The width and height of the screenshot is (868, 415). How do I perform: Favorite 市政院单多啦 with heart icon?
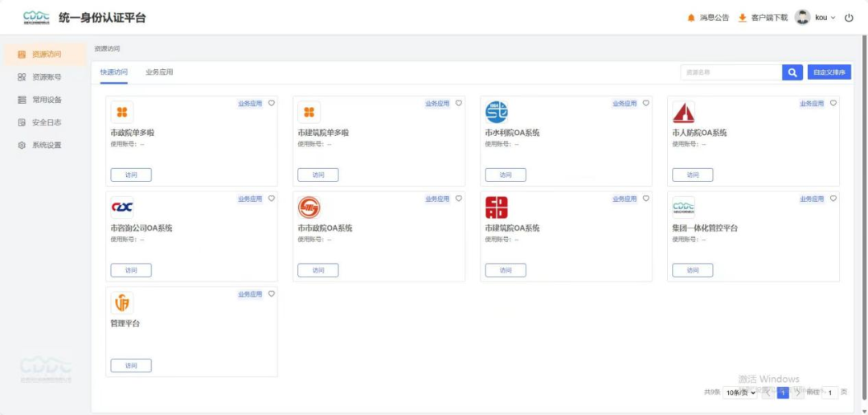coord(272,103)
